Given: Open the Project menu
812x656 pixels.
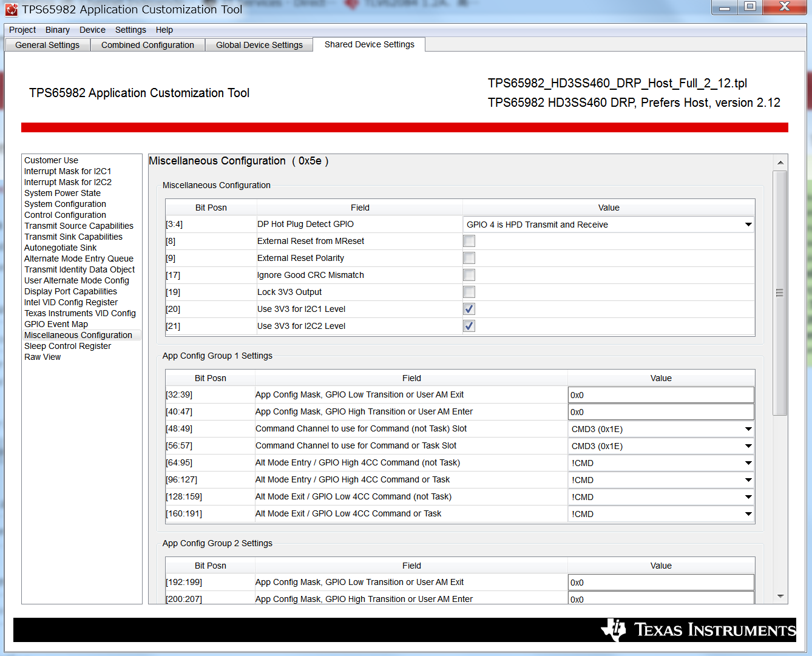Looking at the screenshot, I should 22,30.
